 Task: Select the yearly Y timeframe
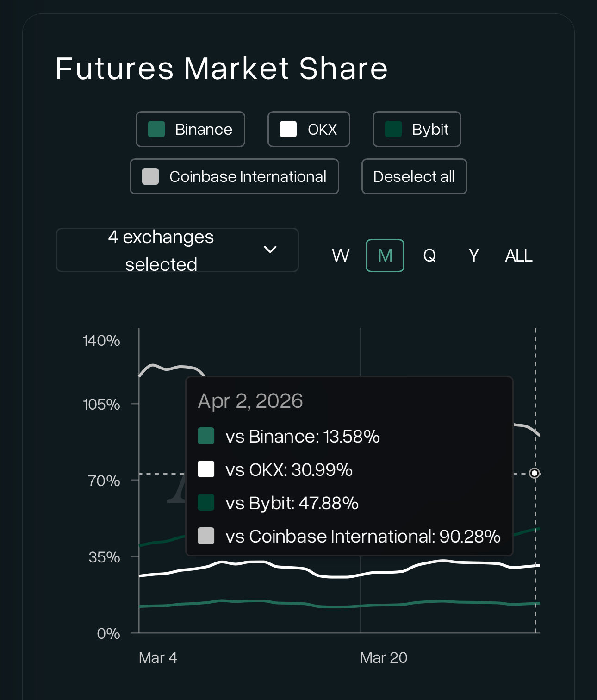tap(473, 256)
